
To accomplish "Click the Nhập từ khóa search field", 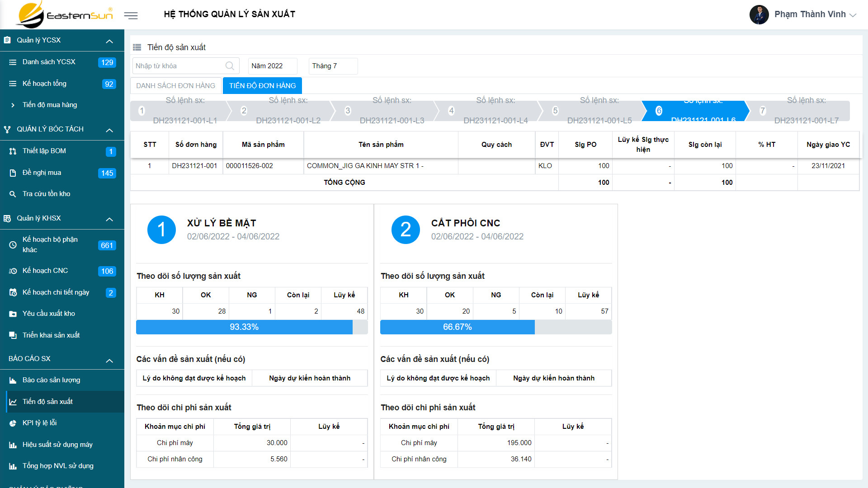I will (179, 66).
